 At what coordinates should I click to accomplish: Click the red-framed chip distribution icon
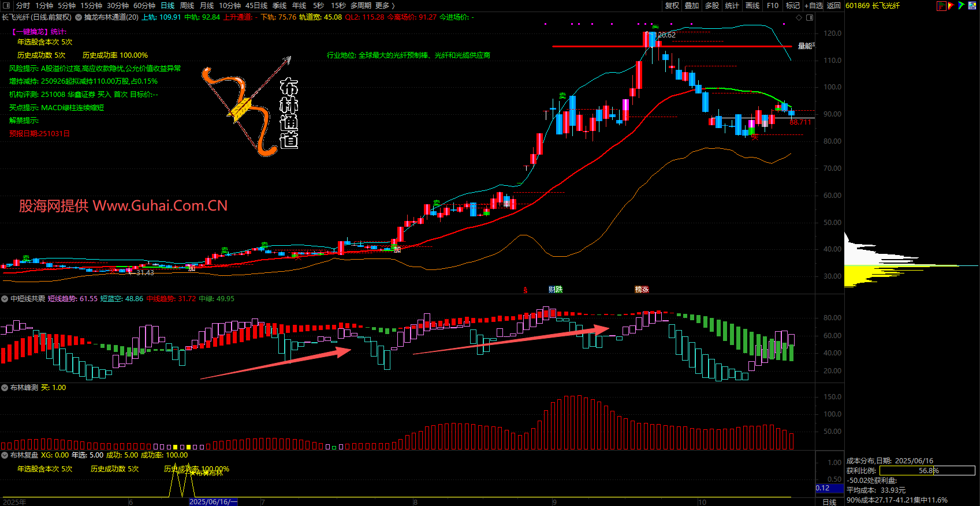[941, 6]
